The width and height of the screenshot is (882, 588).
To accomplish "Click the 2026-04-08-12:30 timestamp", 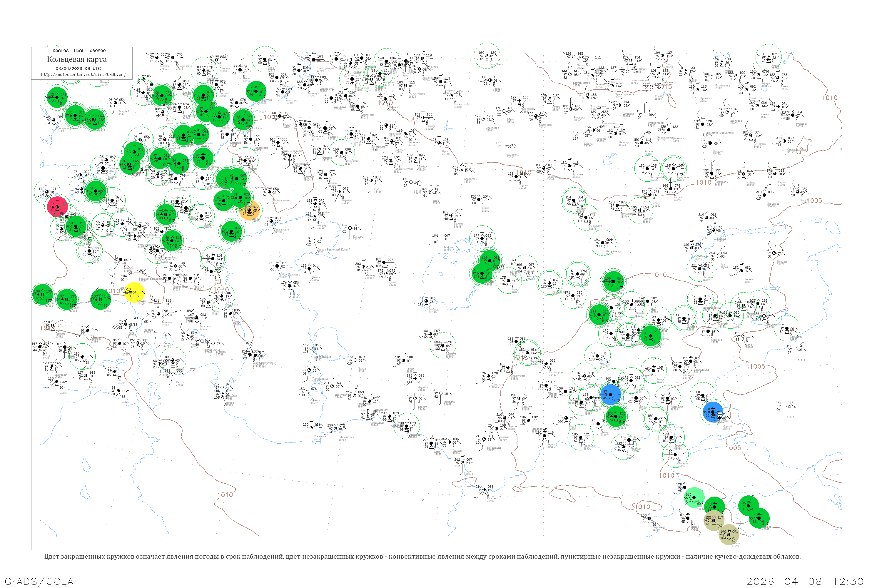I will pyautogui.click(x=805, y=581).
